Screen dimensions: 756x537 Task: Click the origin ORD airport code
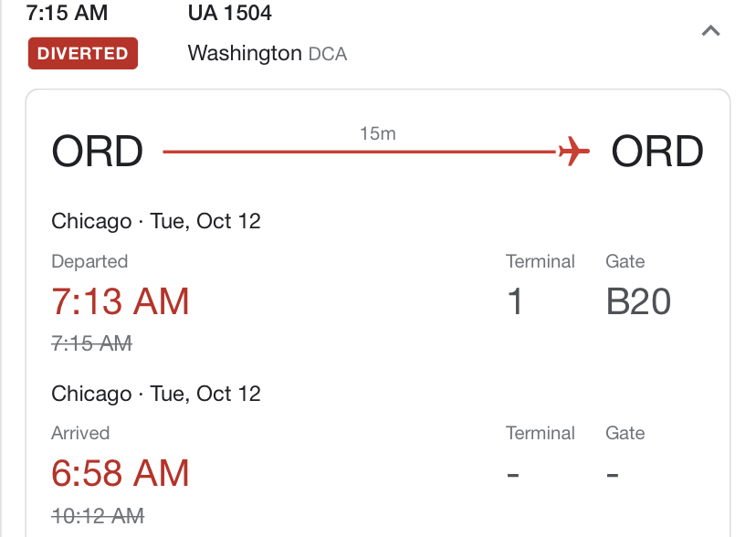click(x=98, y=152)
